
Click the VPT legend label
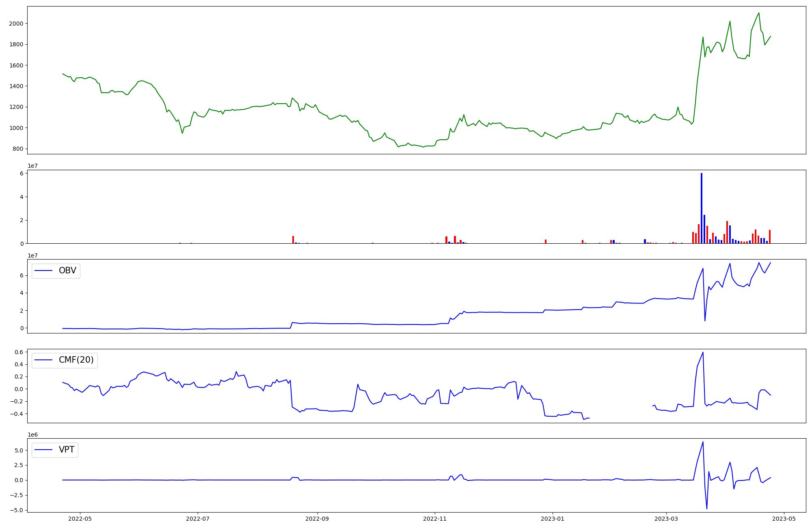(67, 450)
